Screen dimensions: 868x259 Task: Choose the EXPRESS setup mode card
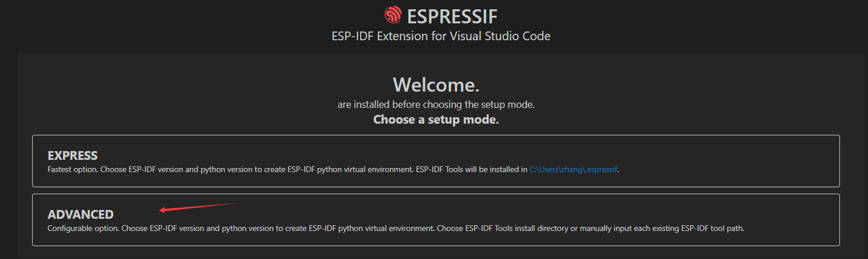436,161
